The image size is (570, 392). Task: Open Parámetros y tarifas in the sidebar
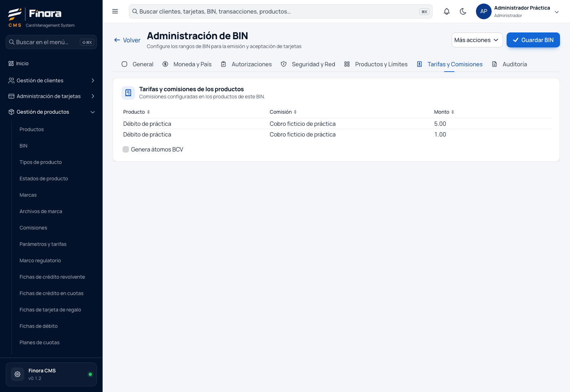point(43,244)
